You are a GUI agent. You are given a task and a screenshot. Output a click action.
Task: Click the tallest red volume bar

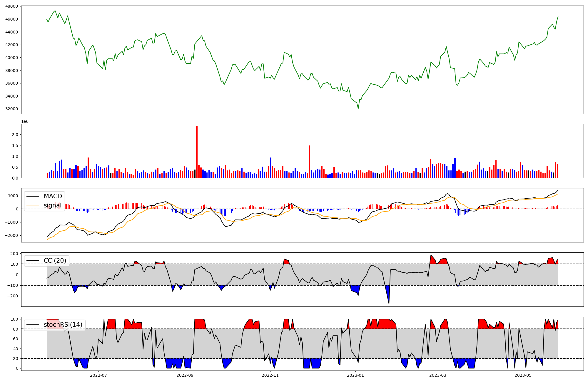click(x=197, y=152)
